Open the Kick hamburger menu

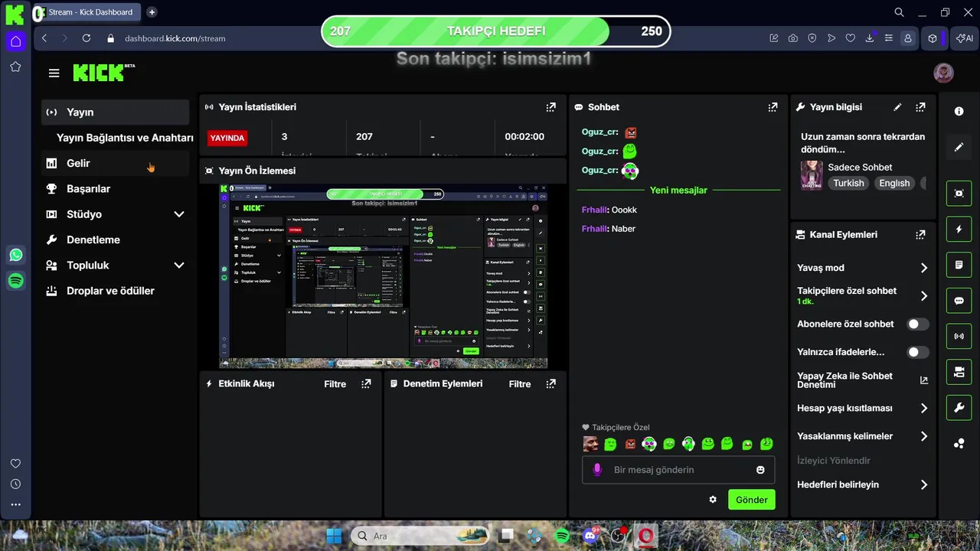pos(54,73)
